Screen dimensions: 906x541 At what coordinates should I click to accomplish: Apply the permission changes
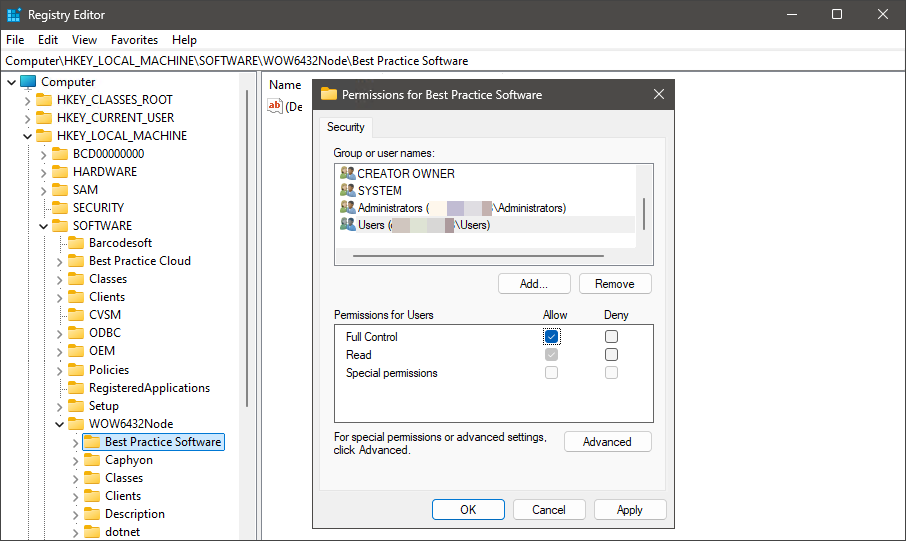[x=630, y=510]
